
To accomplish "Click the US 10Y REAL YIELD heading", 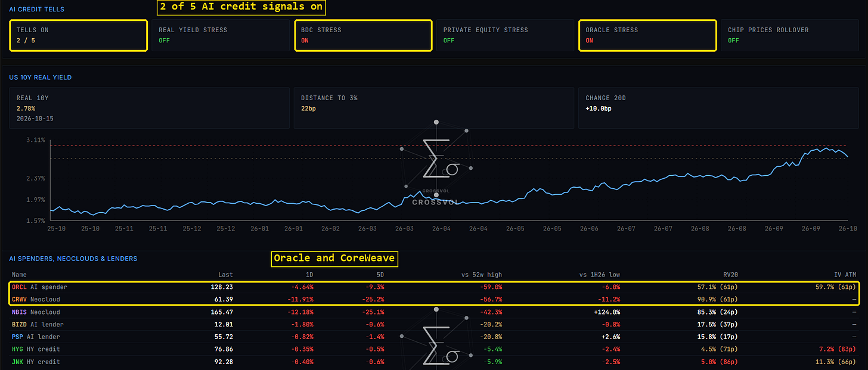I will coord(41,77).
